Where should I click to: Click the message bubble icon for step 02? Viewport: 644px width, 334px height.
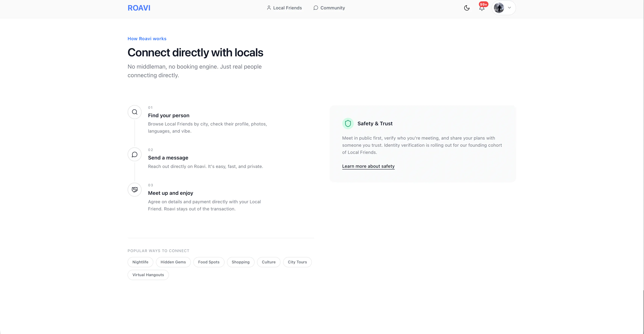pyautogui.click(x=135, y=154)
